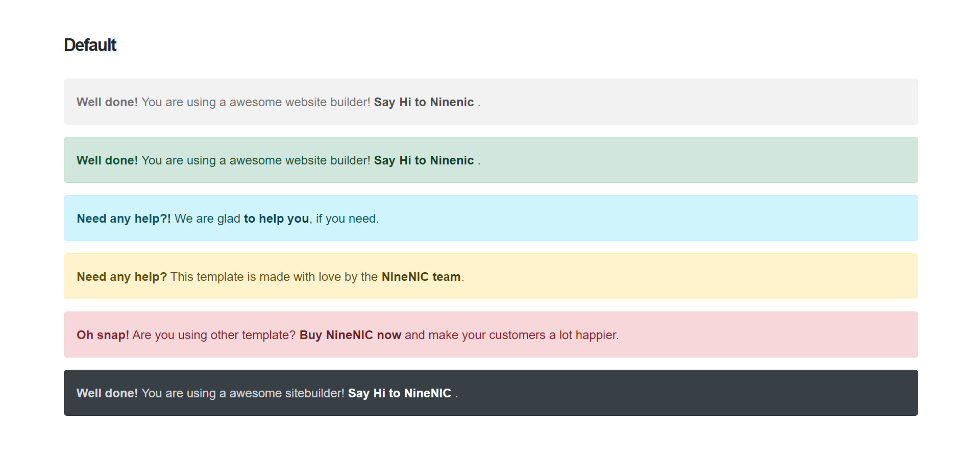
Task: Click "Are you using other template?" text
Action: click(x=214, y=335)
